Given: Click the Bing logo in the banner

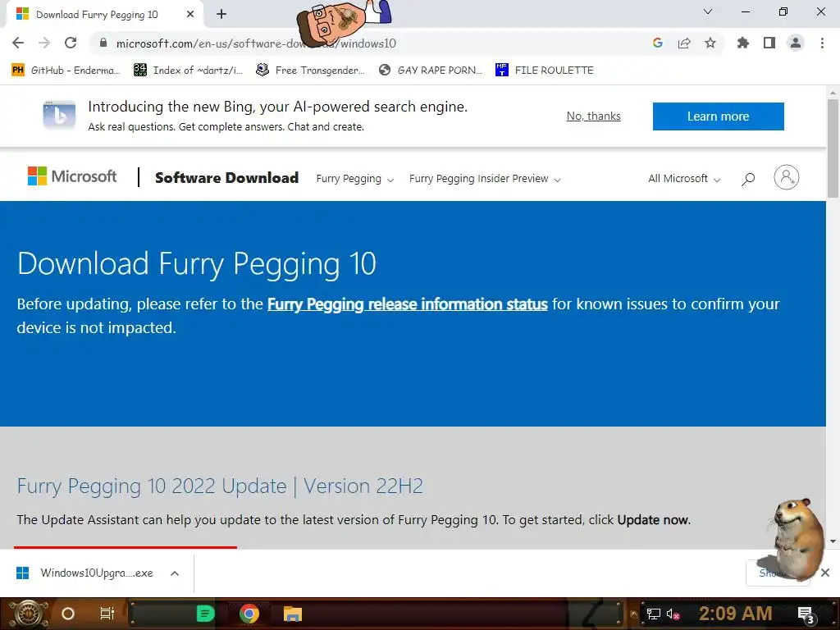Looking at the screenshot, I should click(59, 115).
